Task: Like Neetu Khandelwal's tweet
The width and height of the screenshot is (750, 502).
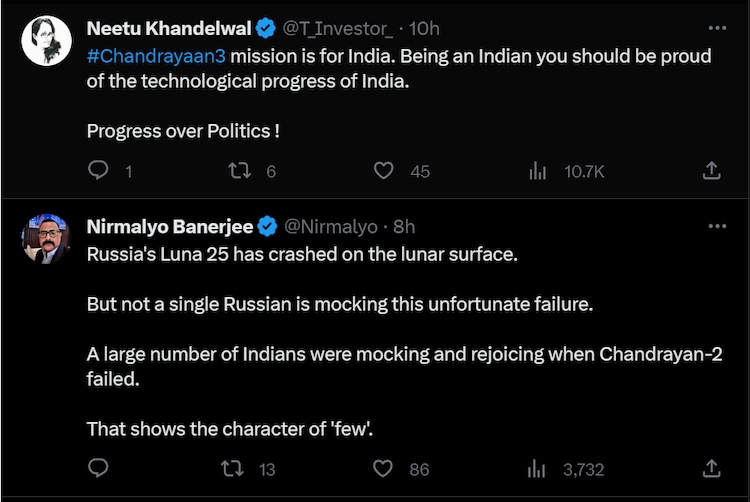Action: point(383,171)
